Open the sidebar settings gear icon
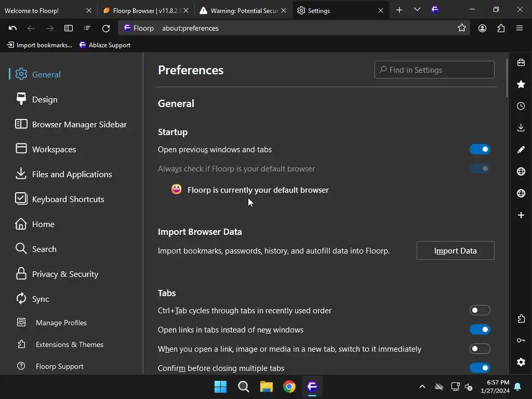The height and width of the screenshot is (399, 532). point(521,362)
